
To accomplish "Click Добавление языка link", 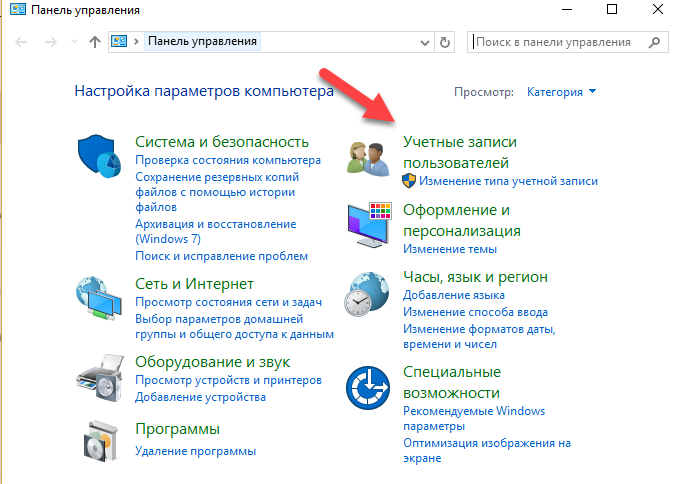I will [x=453, y=295].
